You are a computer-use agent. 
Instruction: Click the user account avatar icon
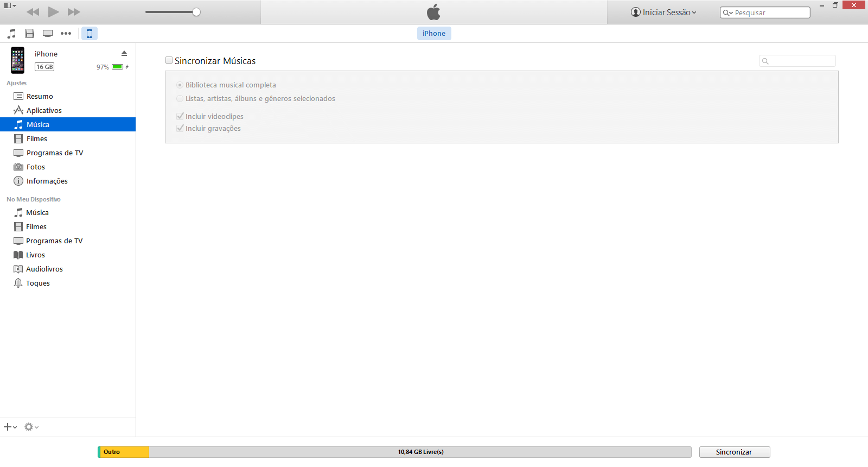coord(636,12)
